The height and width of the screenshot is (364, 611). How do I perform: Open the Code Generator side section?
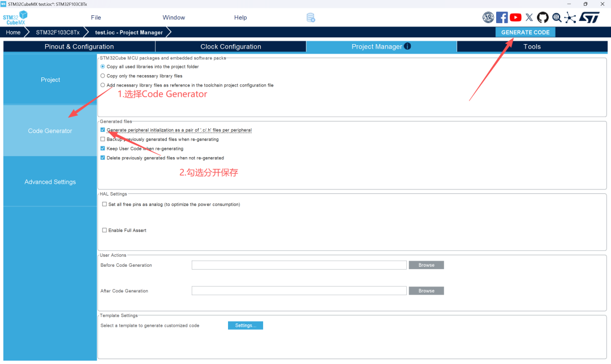(x=50, y=131)
